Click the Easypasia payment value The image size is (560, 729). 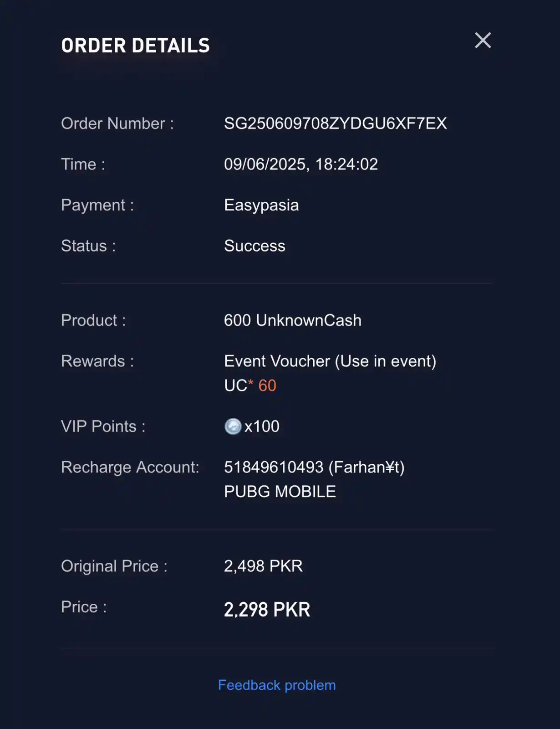tap(261, 205)
